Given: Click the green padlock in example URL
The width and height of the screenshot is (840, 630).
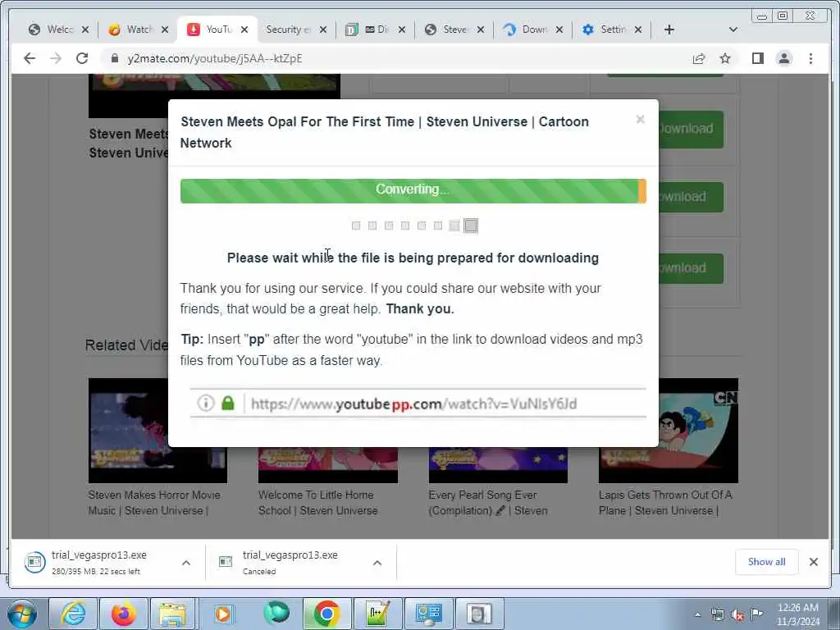Looking at the screenshot, I should (x=228, y=403).
